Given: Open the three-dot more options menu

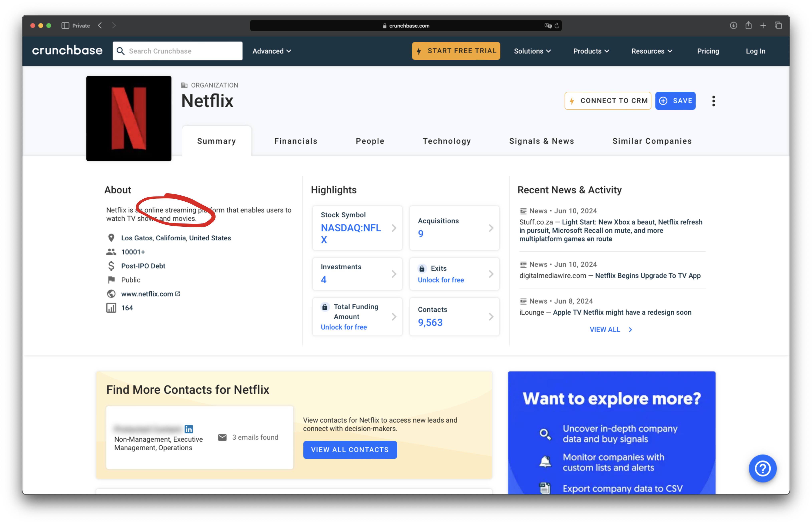Looking at the screenshot, I should (713, 101).
